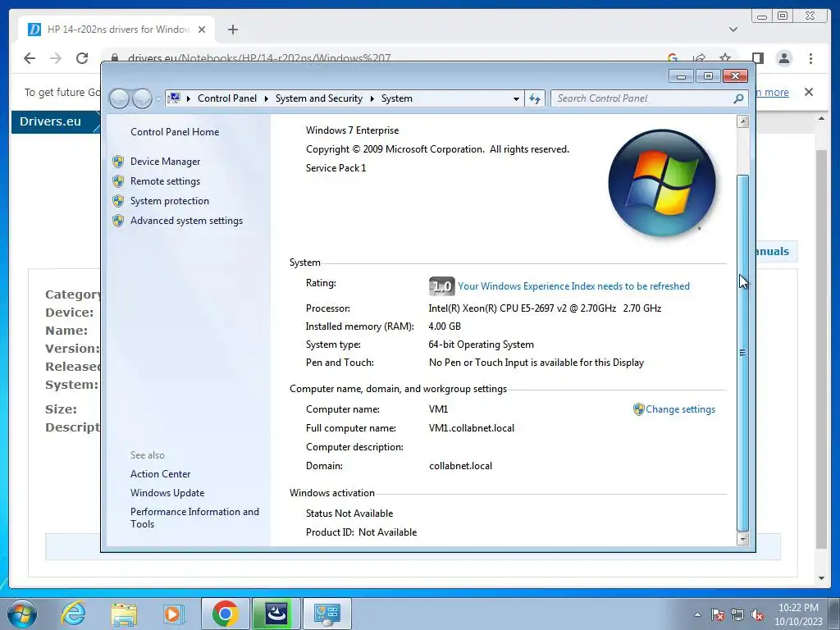This screenshot has height=630, width=840.
Task: Click the System window scroll down arrow
Action: (x=742, y=539)
